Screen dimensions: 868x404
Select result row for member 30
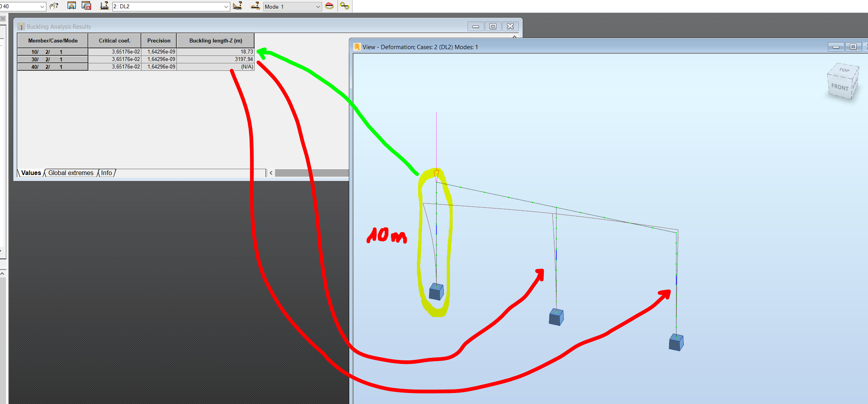coord(52,59)
